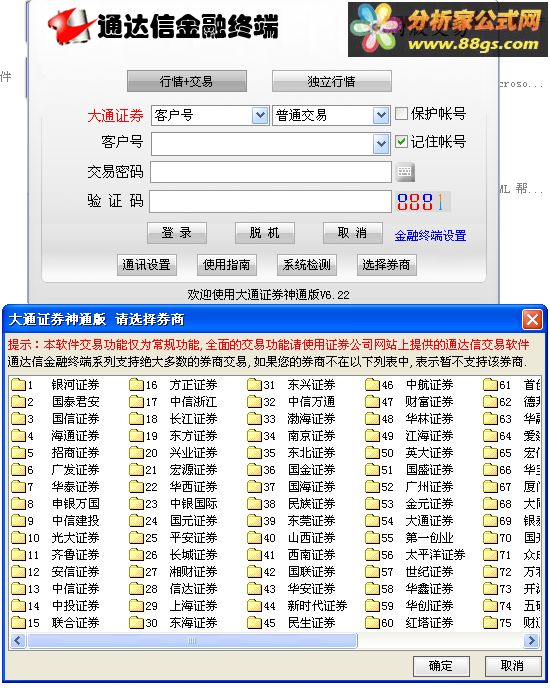Image resolution: width=550 pixels, height=688 pixels.
Task: Confirm broker selection with 确定
Action: pyautogui.click(x=441, y=666)
